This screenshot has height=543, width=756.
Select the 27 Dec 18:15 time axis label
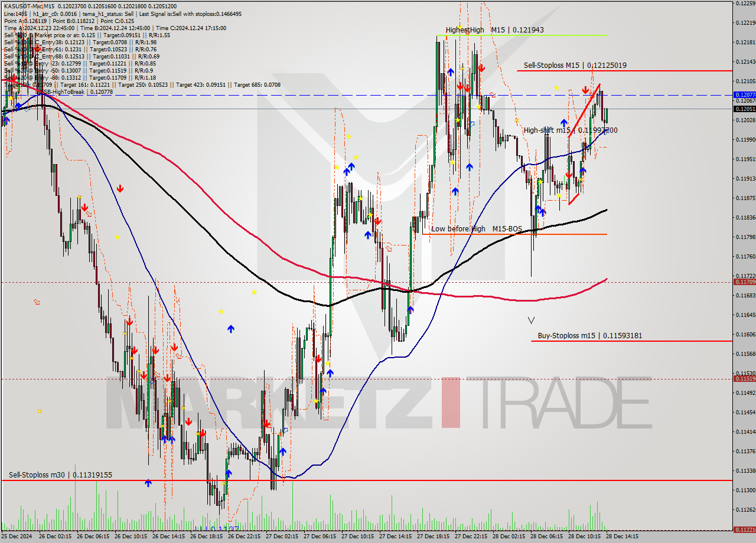click(434, 538)
